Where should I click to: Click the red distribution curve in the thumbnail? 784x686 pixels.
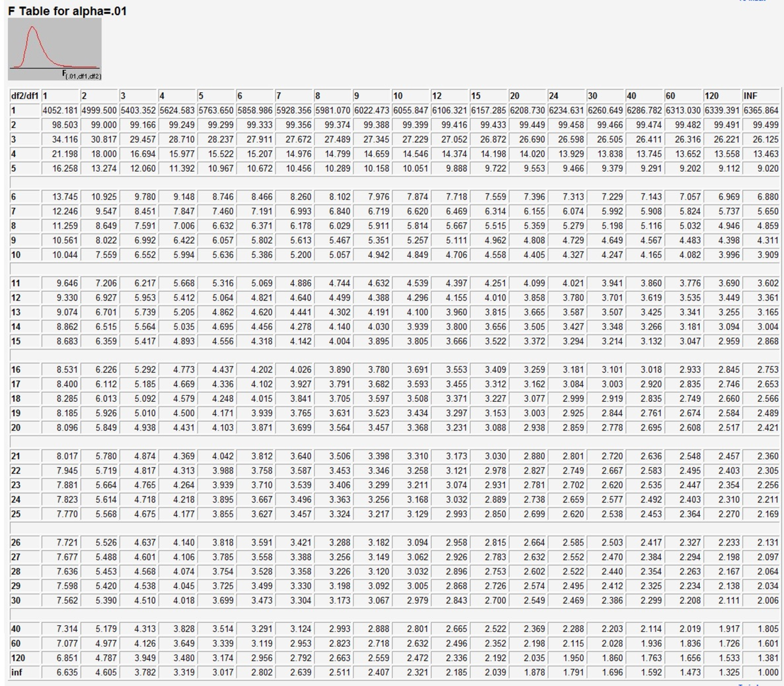33,29
